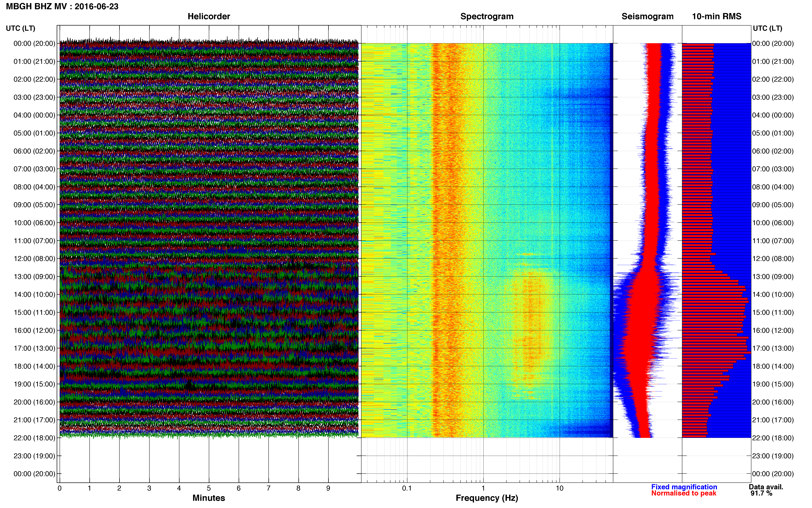
Task: Click left time label 00:00 (20:00) at top
Action: point(34,43)
